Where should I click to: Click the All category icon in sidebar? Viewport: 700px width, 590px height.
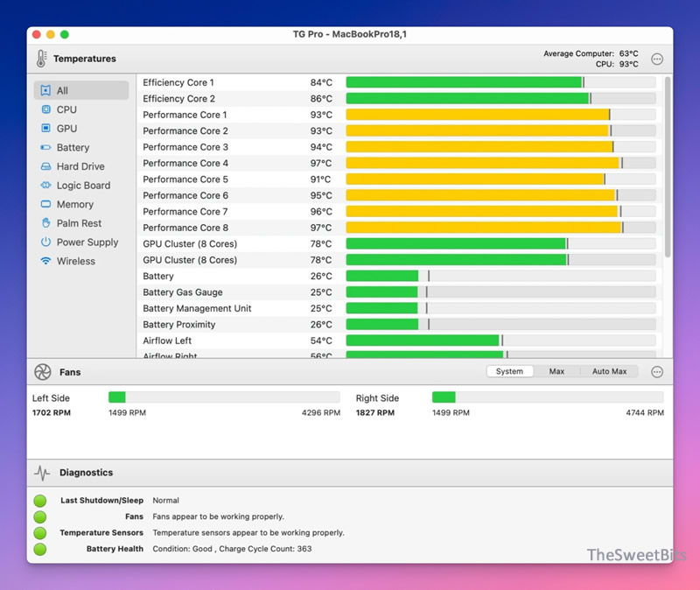pos(45,91)
